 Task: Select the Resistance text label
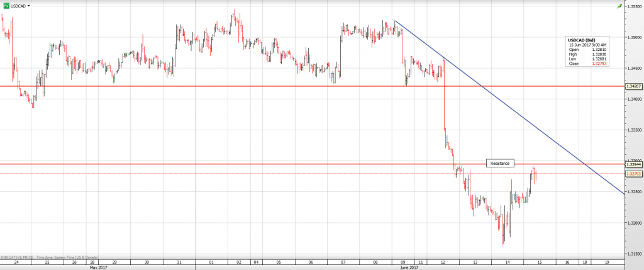(501, 163)
